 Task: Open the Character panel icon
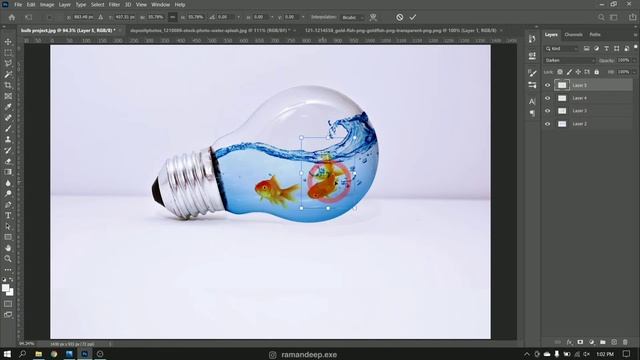click(x=532, y=101)
